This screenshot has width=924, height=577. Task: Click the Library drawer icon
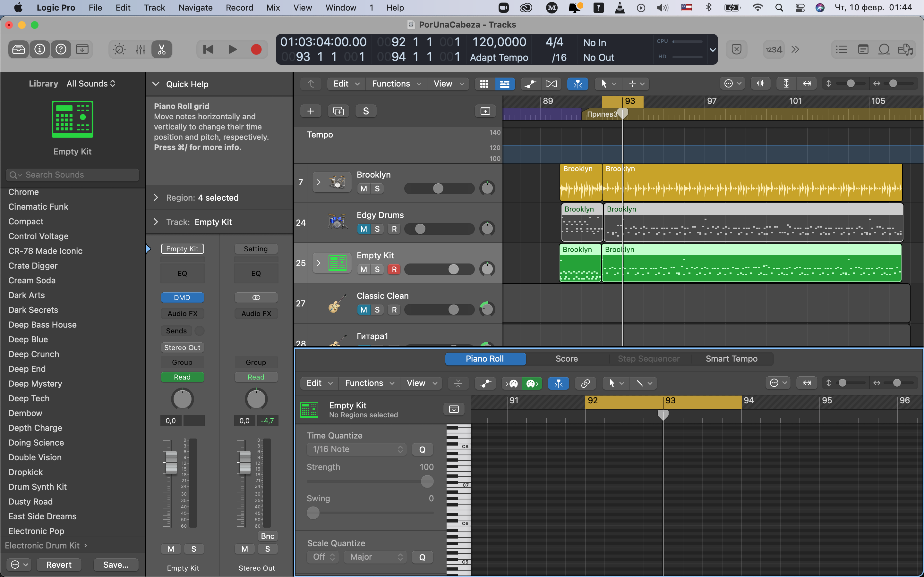[18, 50]
